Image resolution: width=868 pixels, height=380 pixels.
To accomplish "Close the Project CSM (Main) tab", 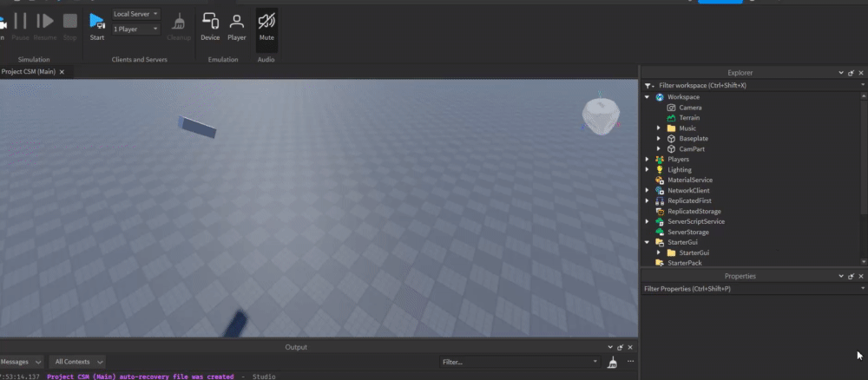I will click(x=62, y=72).
